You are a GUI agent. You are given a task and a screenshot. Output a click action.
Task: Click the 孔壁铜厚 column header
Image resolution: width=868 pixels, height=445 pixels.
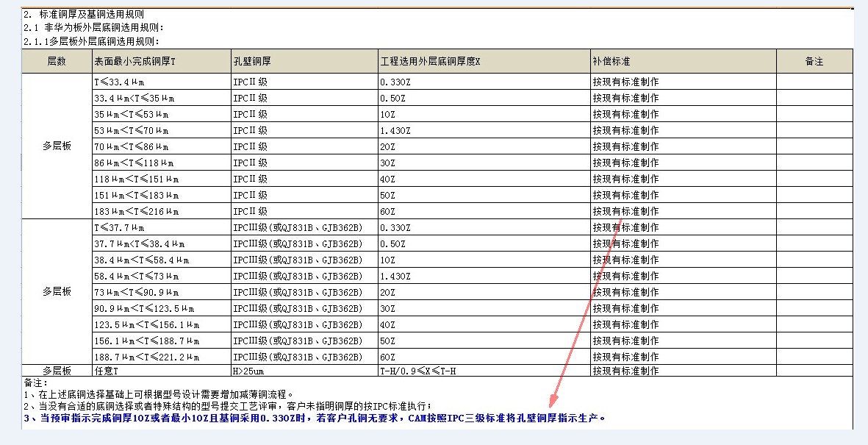(x=304, y=62)
